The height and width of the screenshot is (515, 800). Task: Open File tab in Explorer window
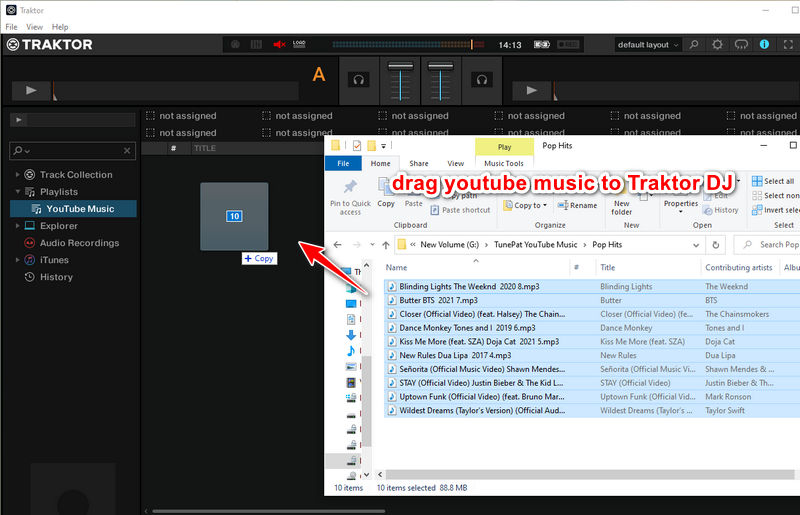tap(343, 163)
